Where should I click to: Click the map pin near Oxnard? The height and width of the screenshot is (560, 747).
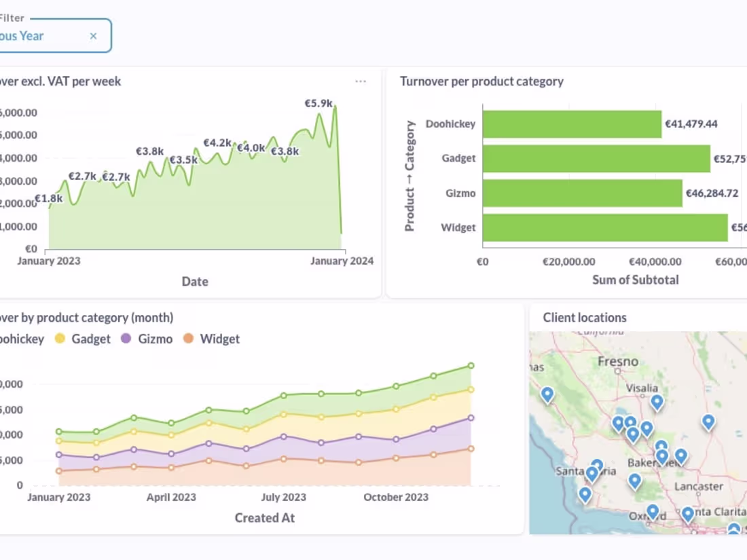[x=652, y=511]
